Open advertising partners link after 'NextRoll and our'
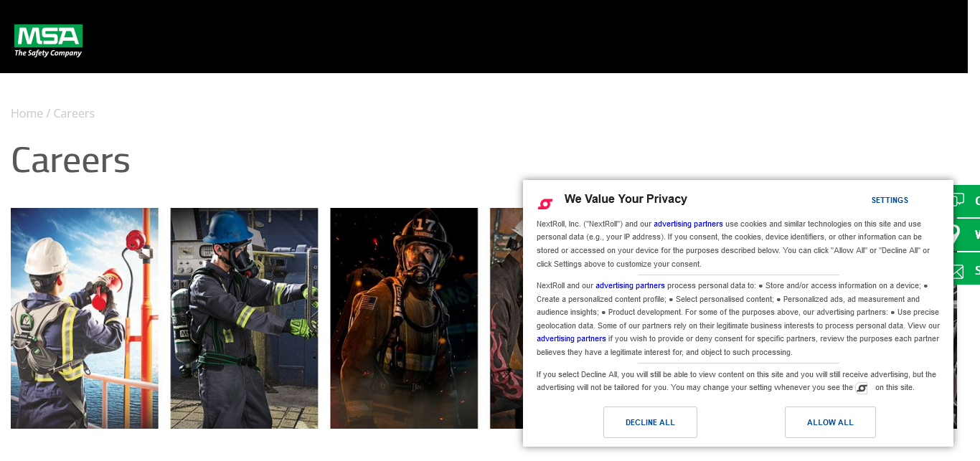 [629, 285]
